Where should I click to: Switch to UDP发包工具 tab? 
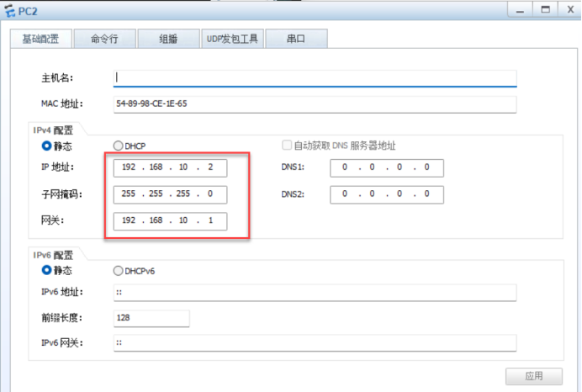pos(231,39)
